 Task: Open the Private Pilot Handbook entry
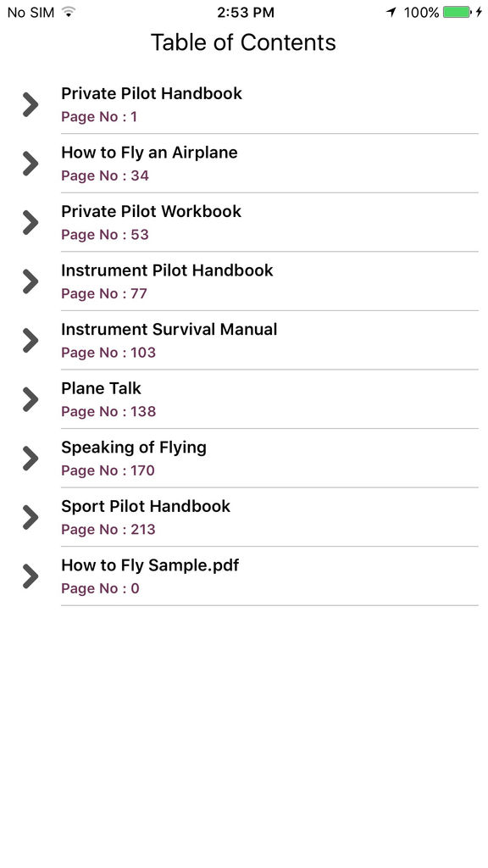tap(244, 104)
